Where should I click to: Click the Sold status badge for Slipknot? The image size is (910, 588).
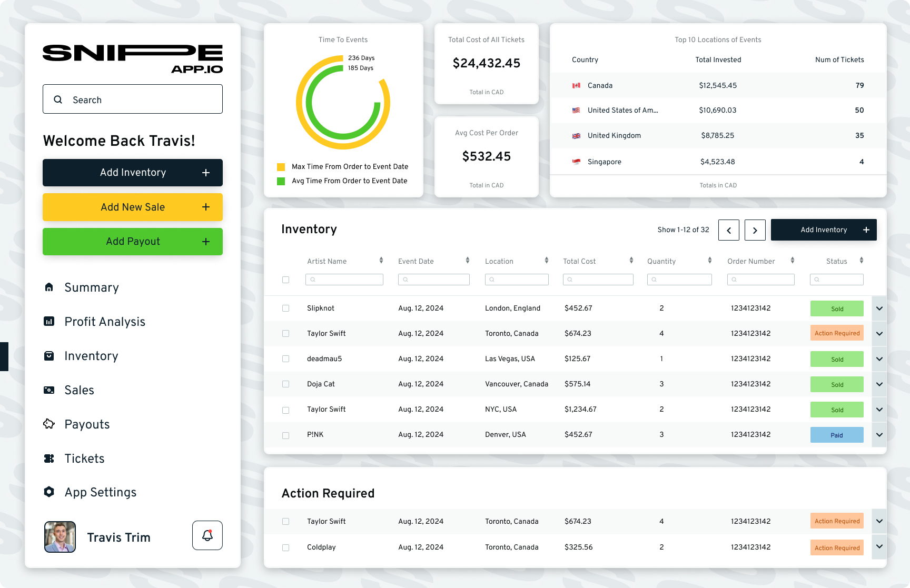pos(837,308)
